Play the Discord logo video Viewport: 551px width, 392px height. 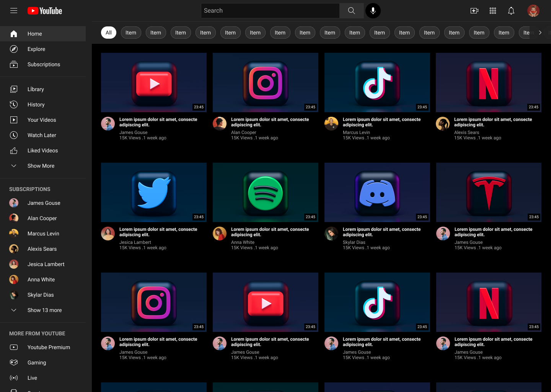point(377,192)
